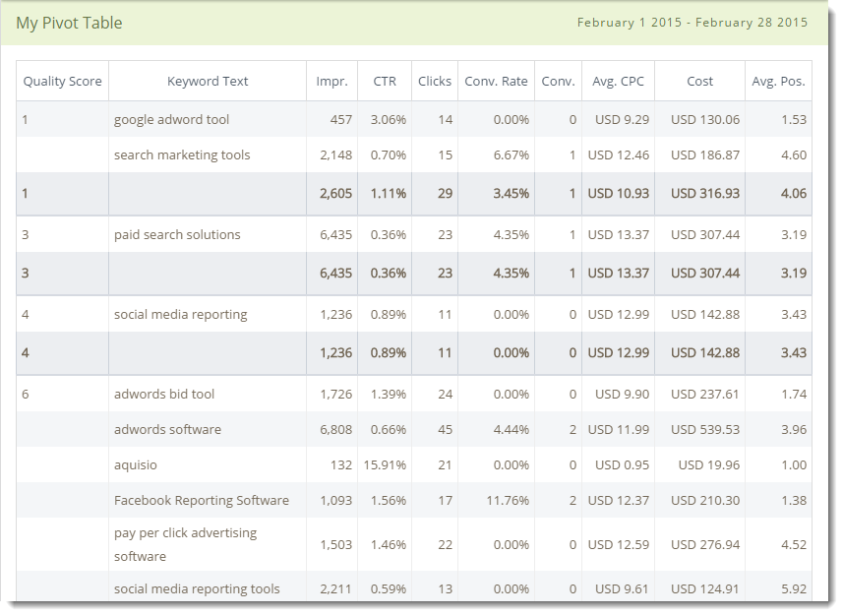
Task: Click the My Pivot Table title
Action: click(x=69, y=24)
